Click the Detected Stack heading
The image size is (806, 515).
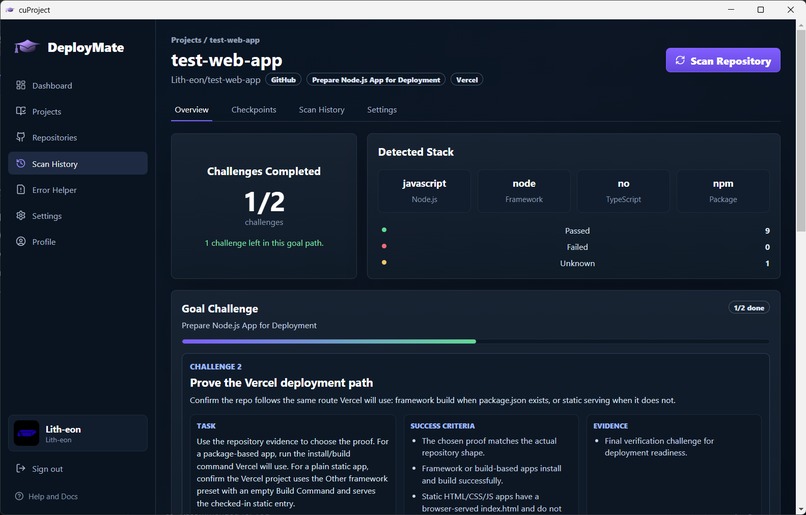(x=415, y=152)
